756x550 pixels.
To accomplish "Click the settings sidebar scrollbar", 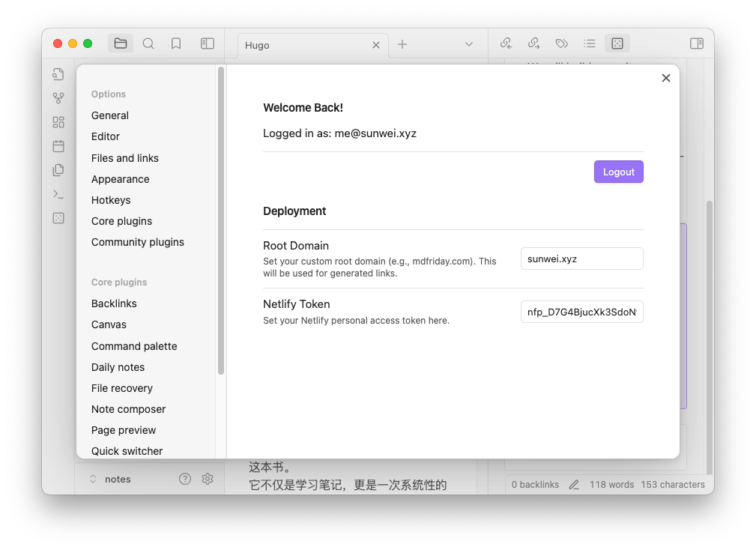I will coord(221,220).
